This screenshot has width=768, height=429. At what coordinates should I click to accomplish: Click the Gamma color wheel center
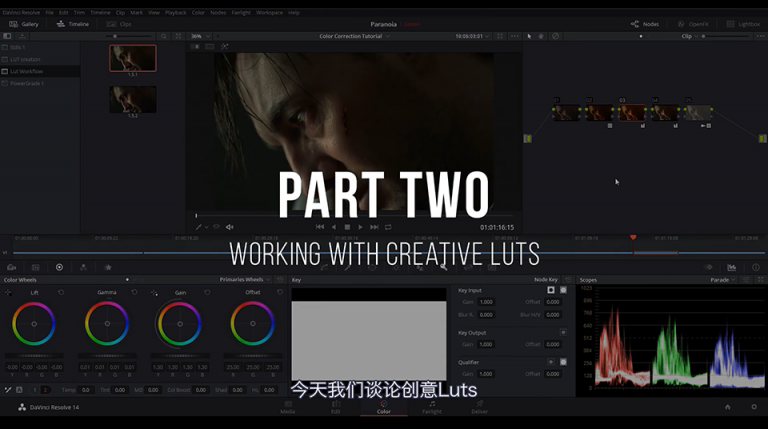107,324
